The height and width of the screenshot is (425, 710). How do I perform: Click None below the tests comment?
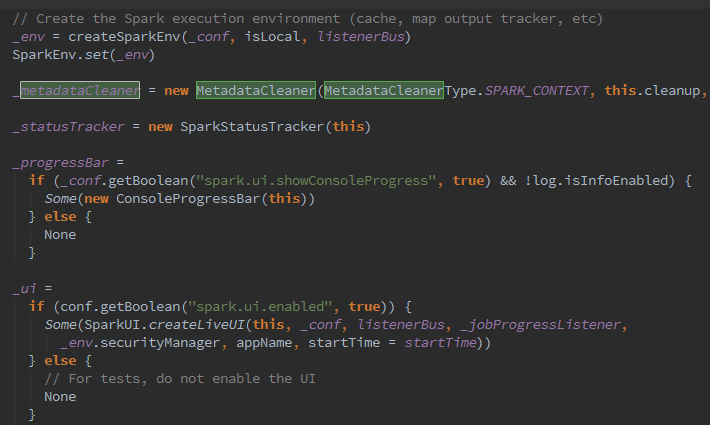click(60, 397)
